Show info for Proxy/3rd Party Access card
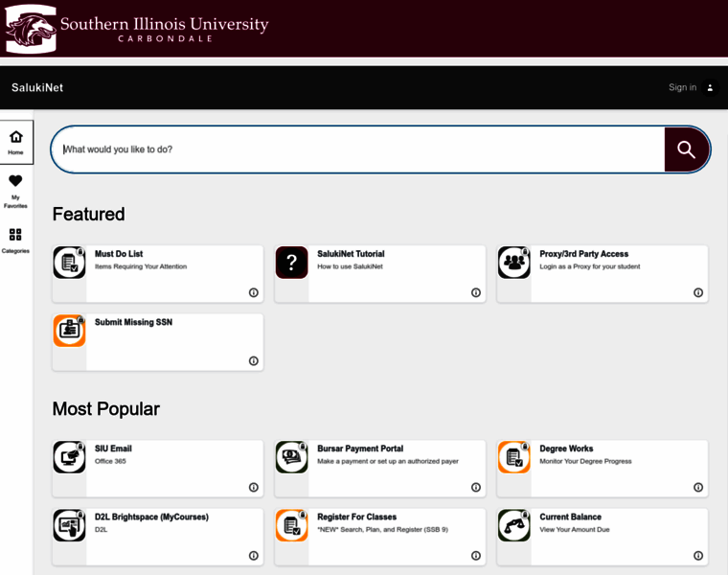Viewport: 728px width, 575px height. (698, 292)
